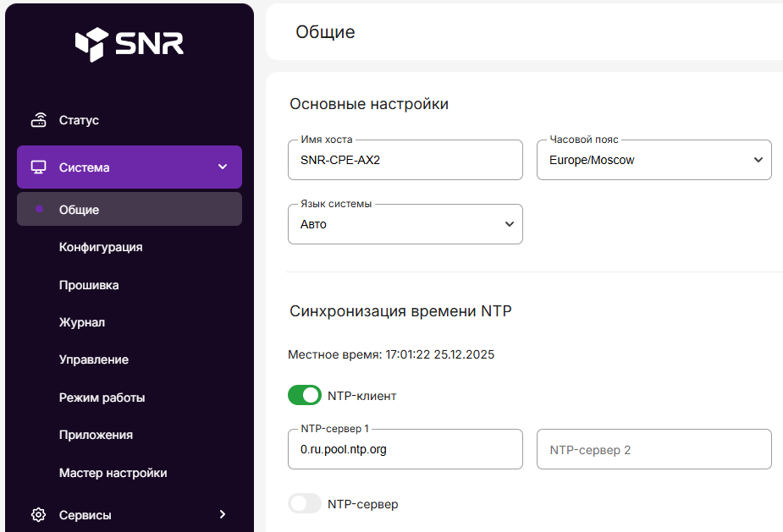Open the Конфигурация menu item
The image size is (783, 532).
(101, 248)
